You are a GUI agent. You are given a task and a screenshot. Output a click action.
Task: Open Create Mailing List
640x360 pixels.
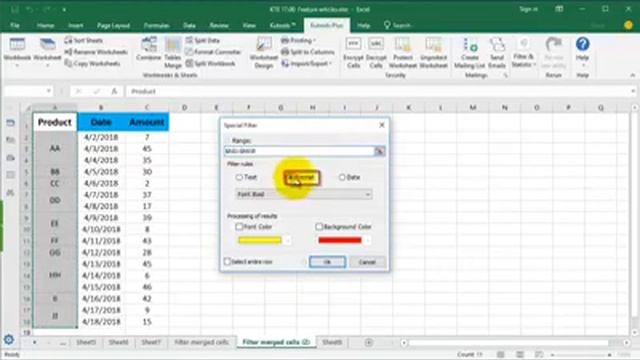point(470,52)
